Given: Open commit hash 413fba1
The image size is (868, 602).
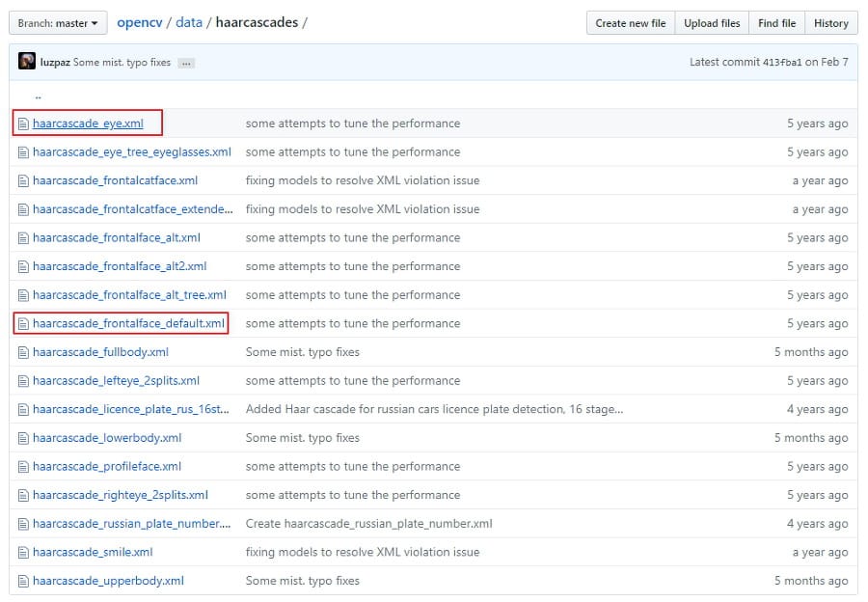Looking at the screenshot, I should click(x=781, y=63).
